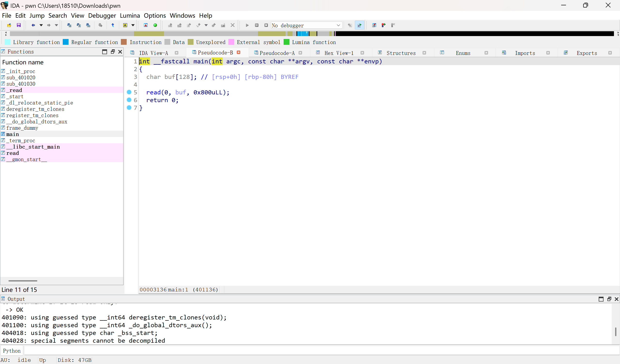Click the binary search binoculars icon
This screenshot has height=364, width=620.
(x=69, y=25)
